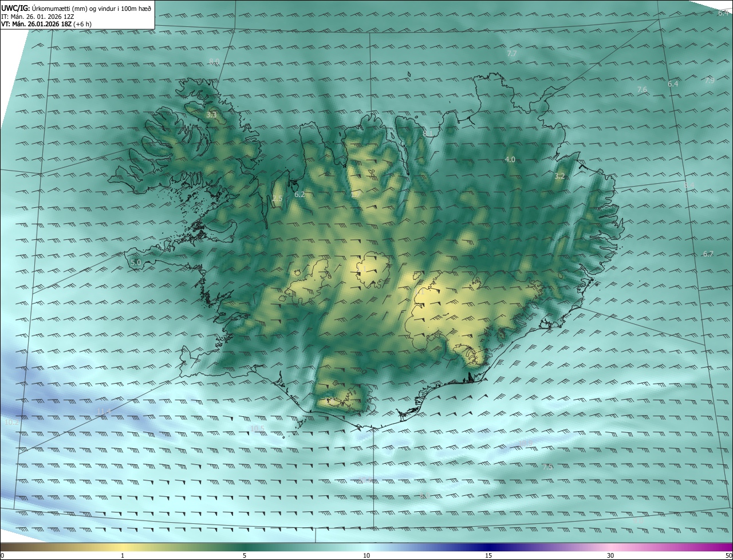733x560 pixels.
Task: Click the "VT: Mán. 26.01.2026 18Z (+6 h)" line
Action: pyautogui.click(x=46, y=24)
